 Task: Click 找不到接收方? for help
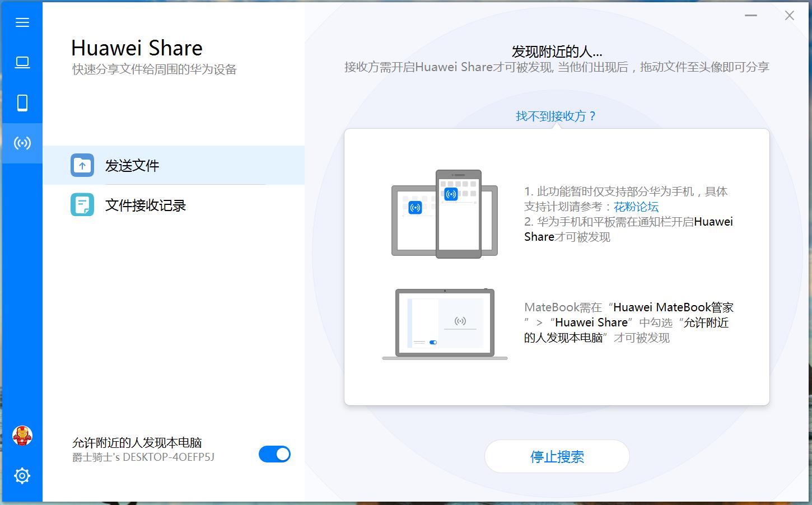[556, 116]
